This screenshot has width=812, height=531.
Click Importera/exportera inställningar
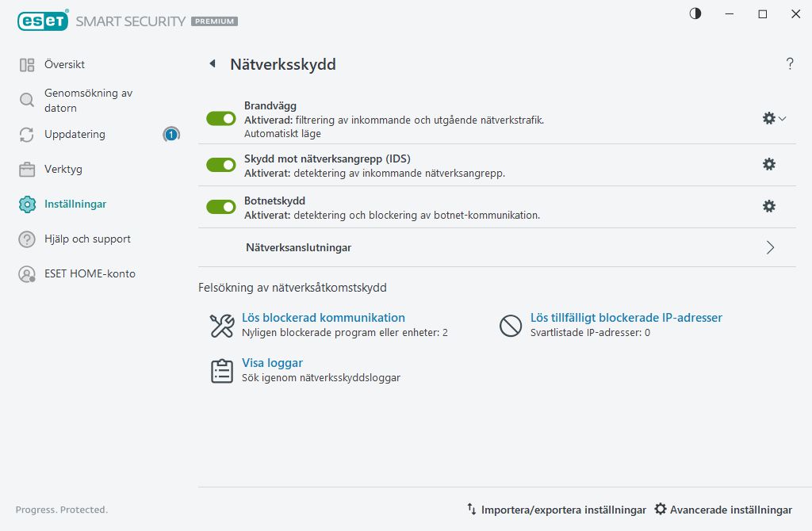(557, 510)
